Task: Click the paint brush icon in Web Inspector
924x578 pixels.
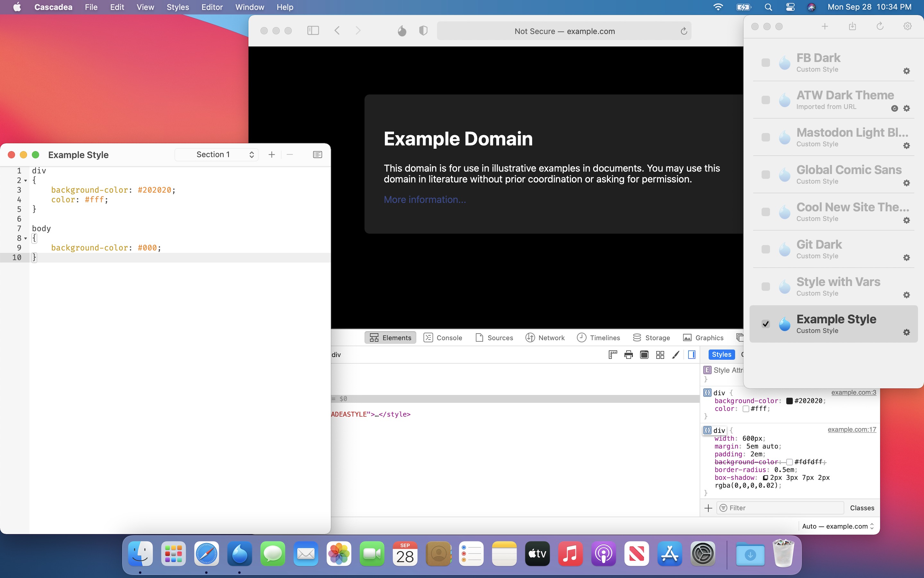Action: point(675,355)
